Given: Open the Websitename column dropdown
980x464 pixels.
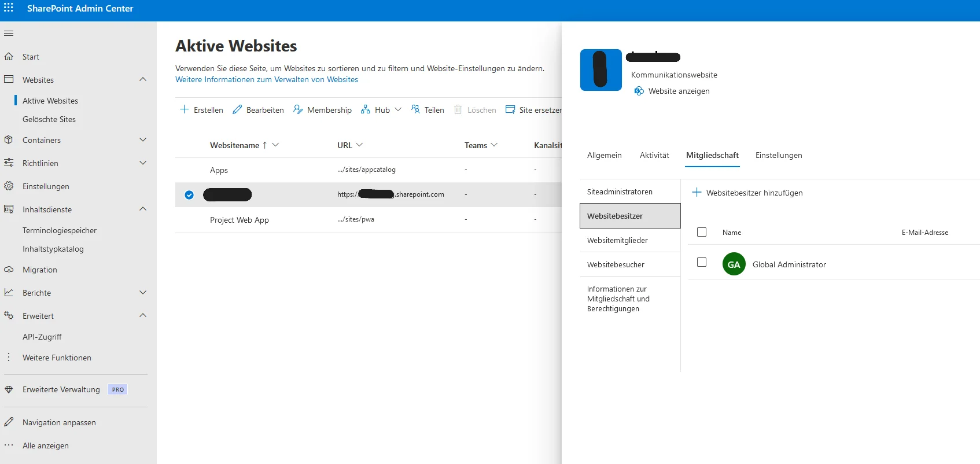Looking at the screenshot, I should 275,145.
